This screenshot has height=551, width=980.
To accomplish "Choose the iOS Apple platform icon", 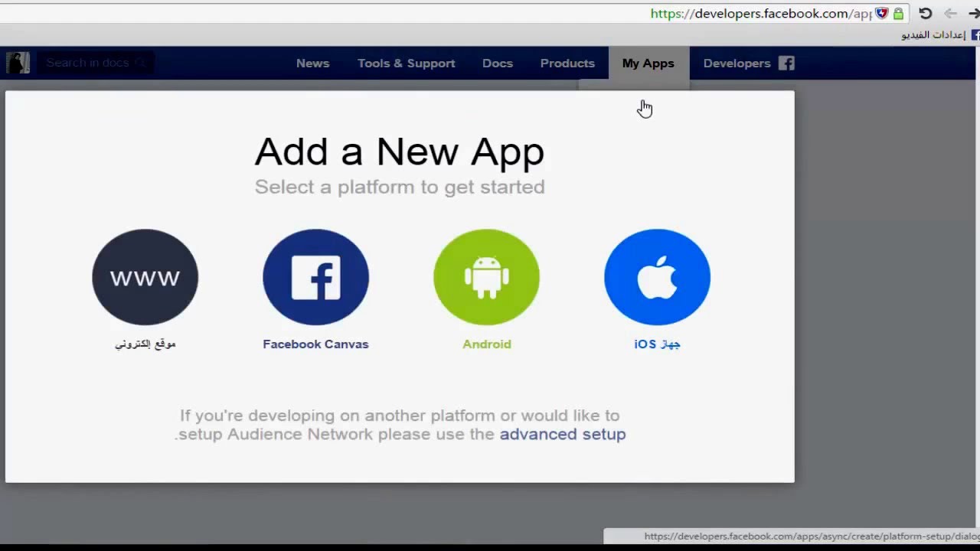I will tap(657, 277).
